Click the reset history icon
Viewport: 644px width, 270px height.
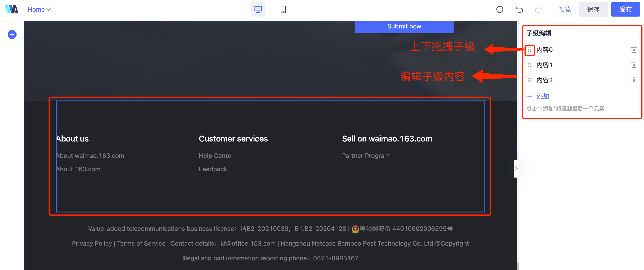tap(499, 9)
